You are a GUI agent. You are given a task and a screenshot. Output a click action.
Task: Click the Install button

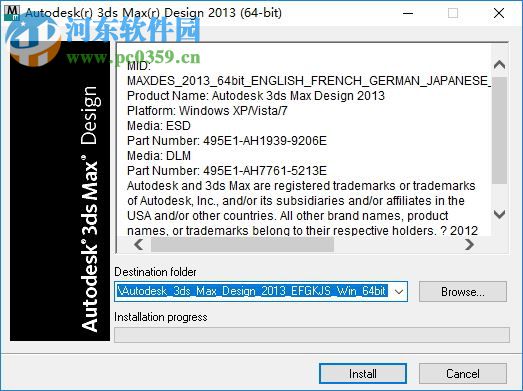[363, 373]
